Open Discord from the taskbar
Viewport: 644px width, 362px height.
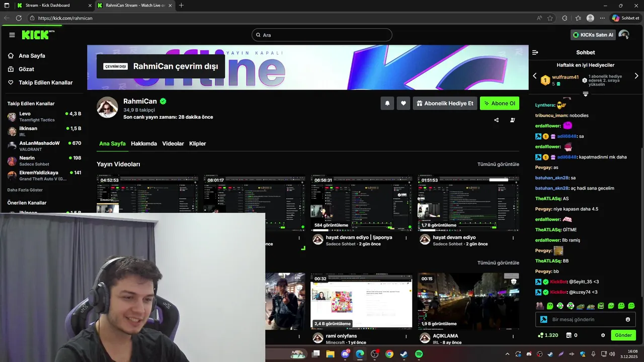click(x=345, y=354)
